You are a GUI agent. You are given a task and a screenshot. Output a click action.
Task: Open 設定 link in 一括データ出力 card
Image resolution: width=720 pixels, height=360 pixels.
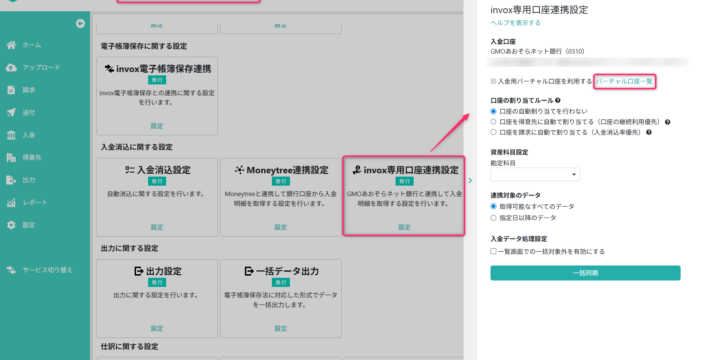(x=281, y=328)
